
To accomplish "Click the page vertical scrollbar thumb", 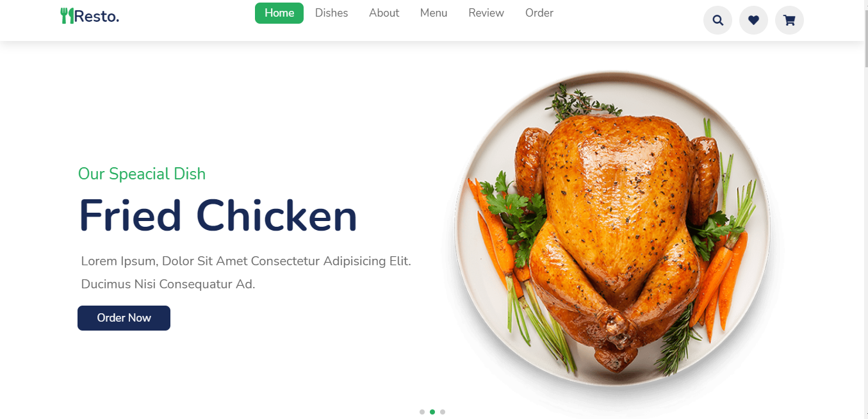I will click(x=866, y=33).
